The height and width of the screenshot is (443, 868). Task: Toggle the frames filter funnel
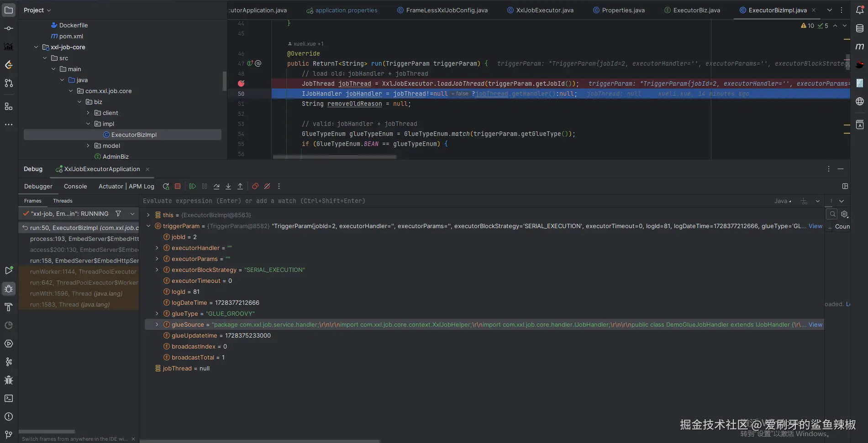click(x=118, y=214)
